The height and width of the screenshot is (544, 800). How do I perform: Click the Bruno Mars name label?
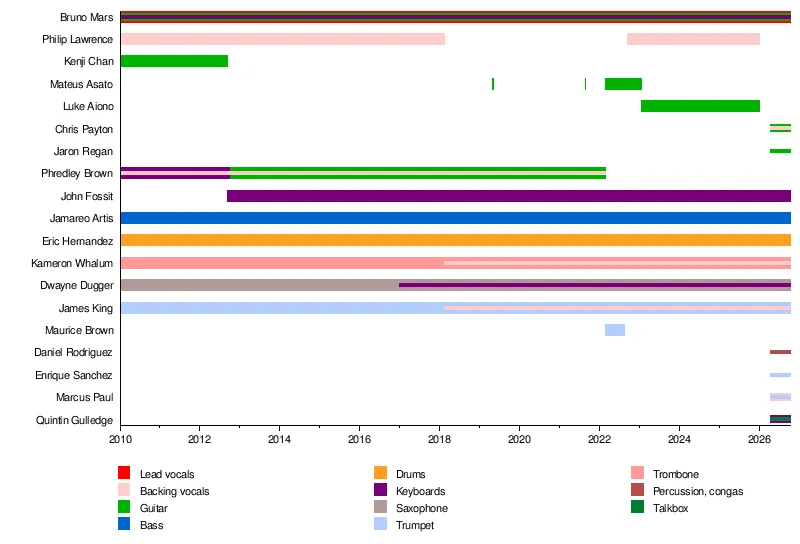point(87,17)
